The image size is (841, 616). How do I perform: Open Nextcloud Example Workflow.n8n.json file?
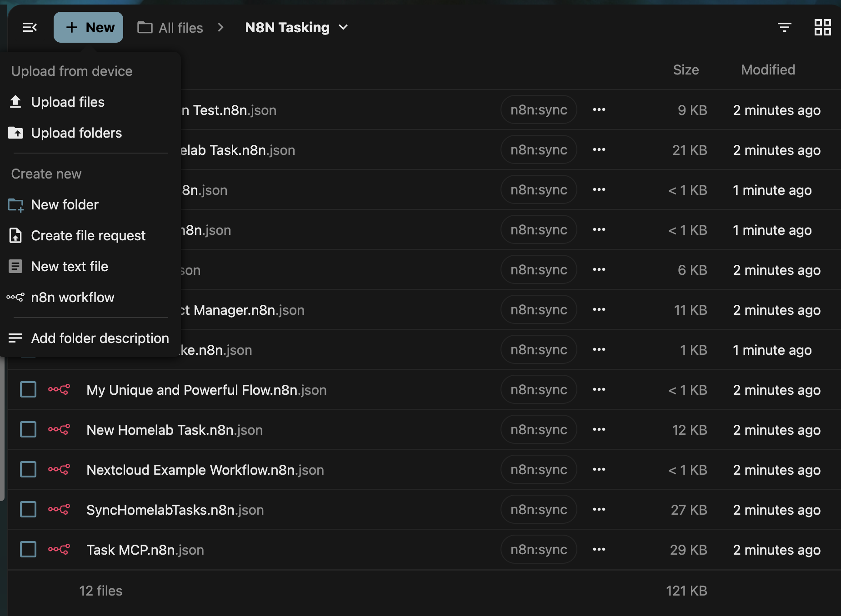(x=205, y=470)
